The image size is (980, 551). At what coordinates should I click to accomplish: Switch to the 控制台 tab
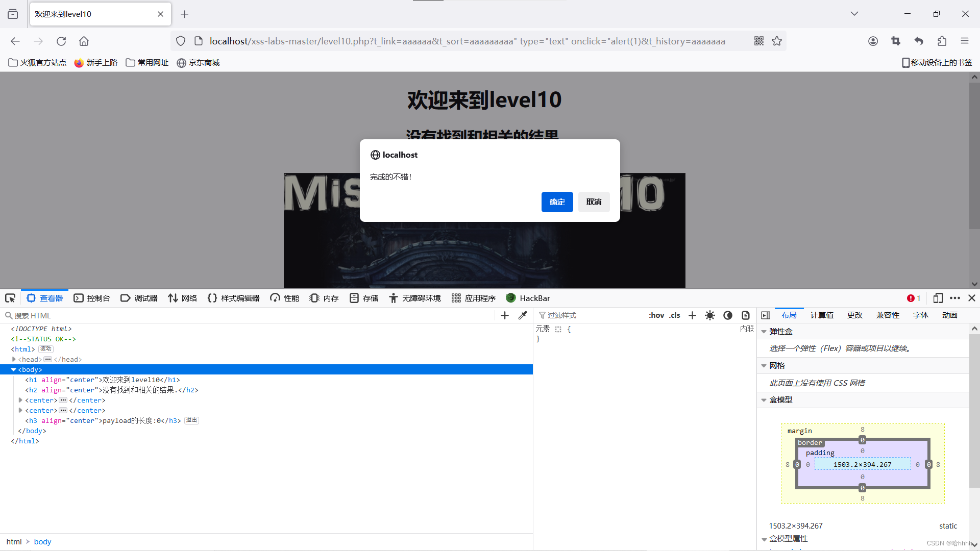tap(92, 298)
